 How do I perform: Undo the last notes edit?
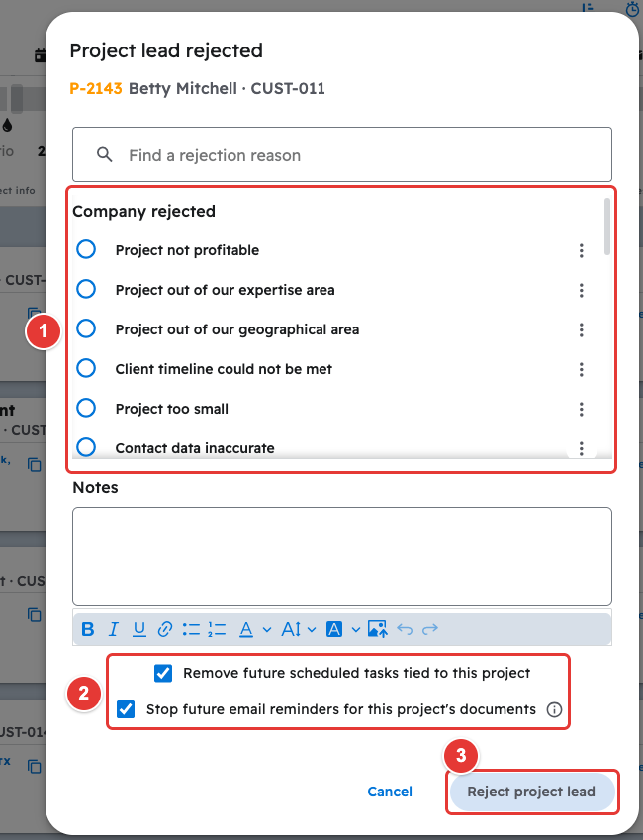(x=405, y=629)
